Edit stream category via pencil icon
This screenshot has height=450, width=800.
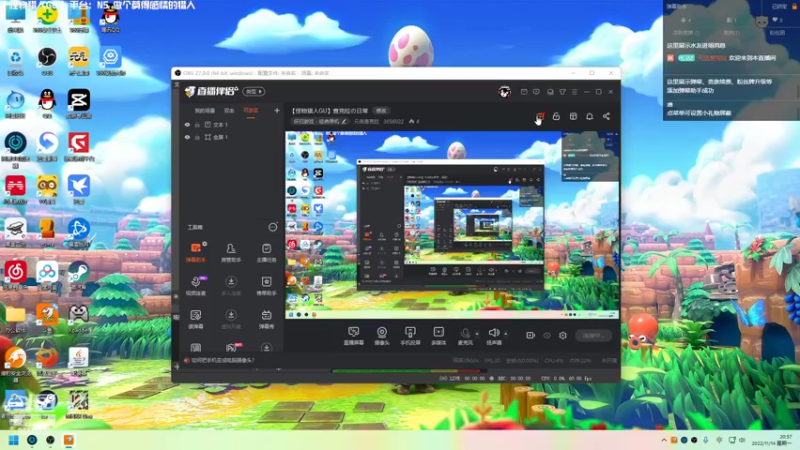click(344, 122)
